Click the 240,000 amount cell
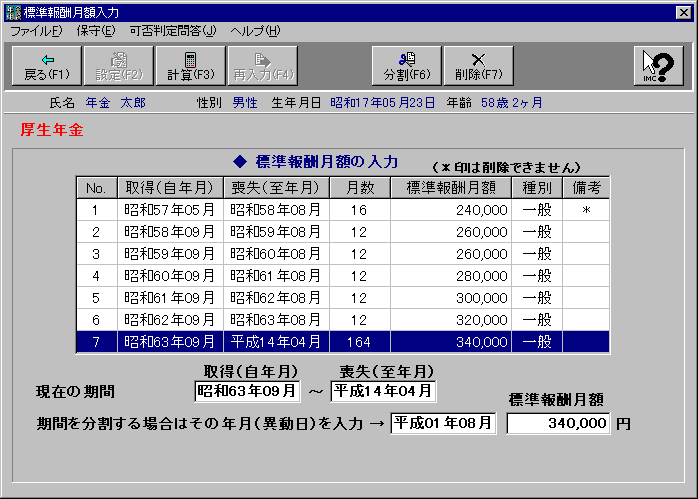The height and width of the screenshot is (499, 698). coord(451,210)
